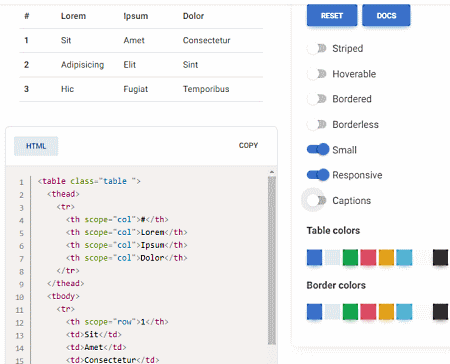450x364 pixels.
Task: Turn off the Responsive switch
Action: click(318, 175)
